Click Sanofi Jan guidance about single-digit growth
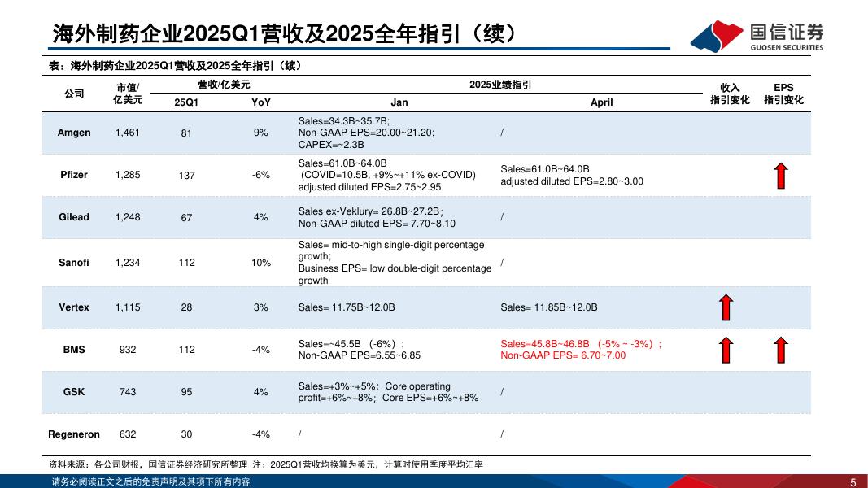 [x=390, y=251]
